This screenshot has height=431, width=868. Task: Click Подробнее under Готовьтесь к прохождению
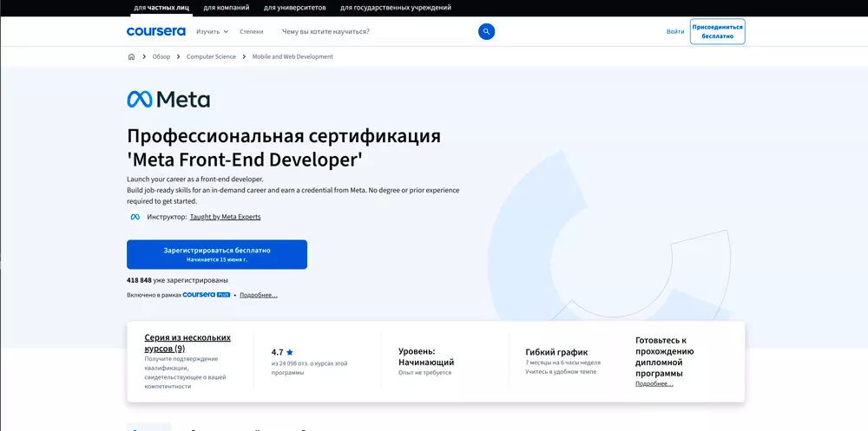[x=654, y=383]
